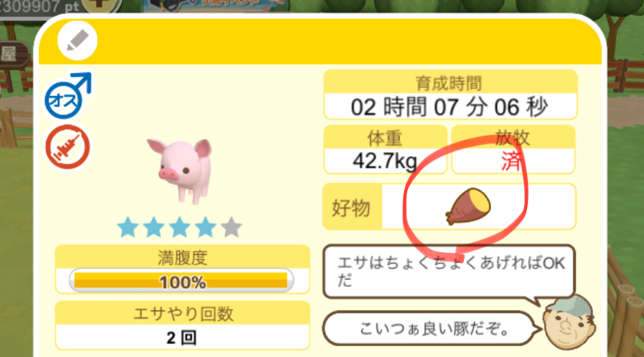Tap the pink pig image
Screen dimensions: 644x357
(181, 170)
